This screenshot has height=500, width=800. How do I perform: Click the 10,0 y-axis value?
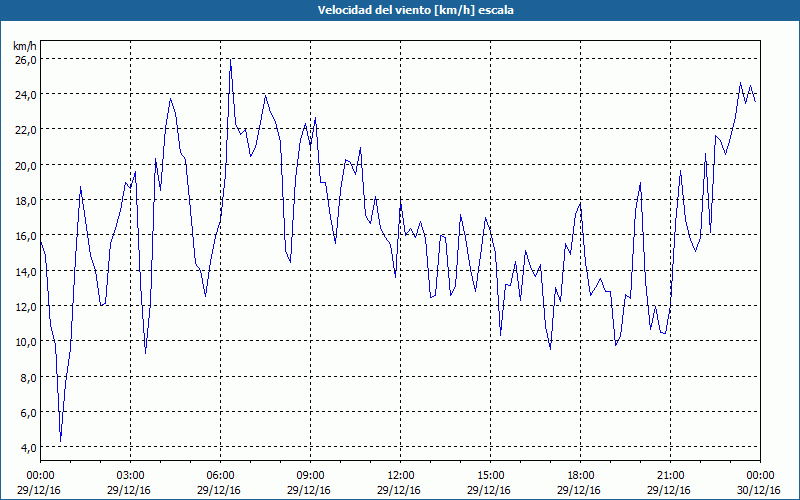(x=25, y=342)
